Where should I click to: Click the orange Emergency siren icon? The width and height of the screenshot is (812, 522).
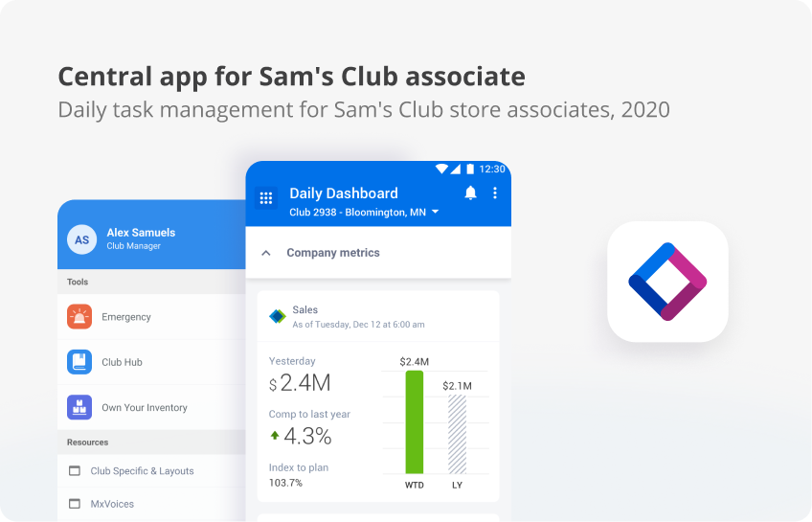point(79,316)
